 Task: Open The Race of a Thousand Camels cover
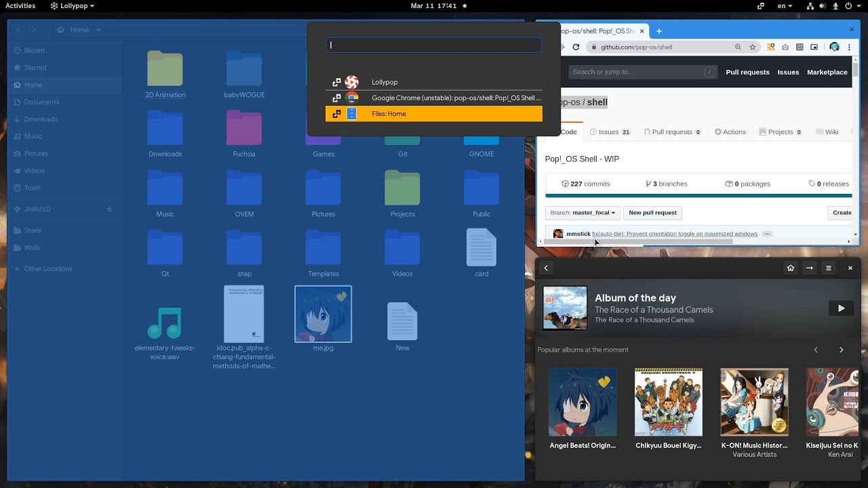pos(565,308)
